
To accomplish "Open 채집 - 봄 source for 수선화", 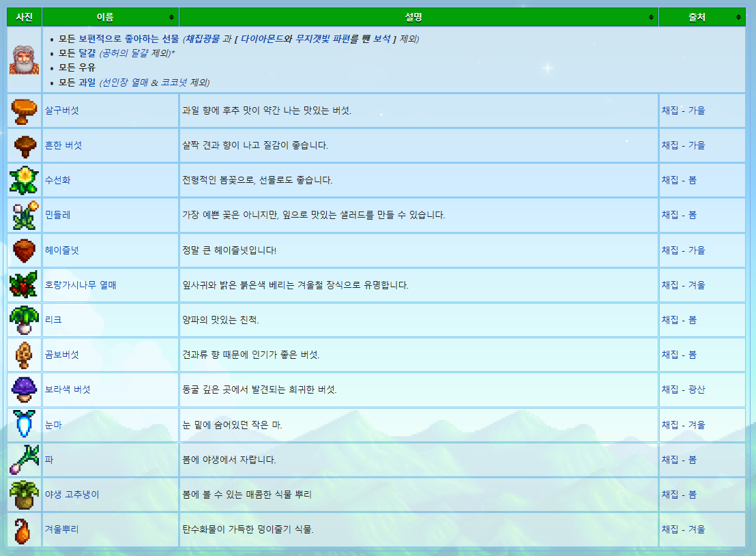I will tap(679, 180).
